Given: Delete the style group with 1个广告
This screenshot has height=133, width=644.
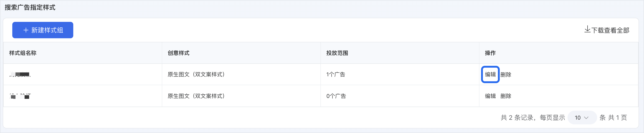Looking at the screenshot, I should point(506,74).
